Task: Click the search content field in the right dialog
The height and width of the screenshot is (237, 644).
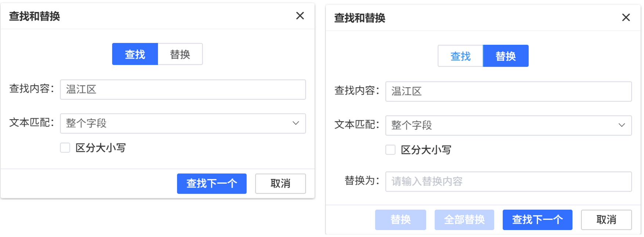Action: point(508,92)
